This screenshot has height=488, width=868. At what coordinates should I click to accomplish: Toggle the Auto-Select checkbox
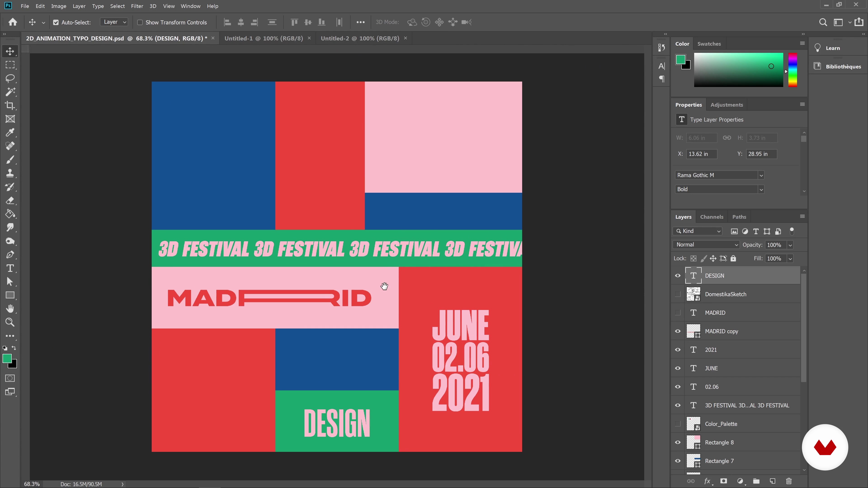[56, 23]
